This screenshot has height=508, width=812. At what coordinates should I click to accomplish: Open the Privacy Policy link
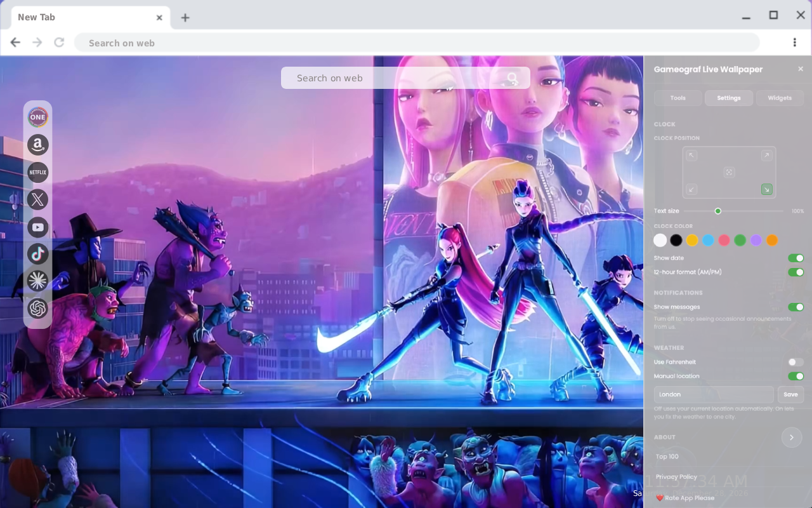[x=676, y=477]
